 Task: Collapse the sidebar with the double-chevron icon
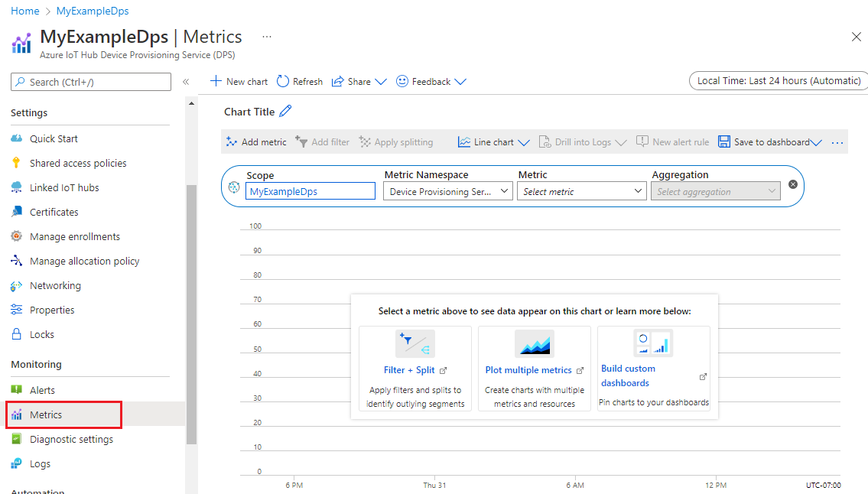[185, 81]
